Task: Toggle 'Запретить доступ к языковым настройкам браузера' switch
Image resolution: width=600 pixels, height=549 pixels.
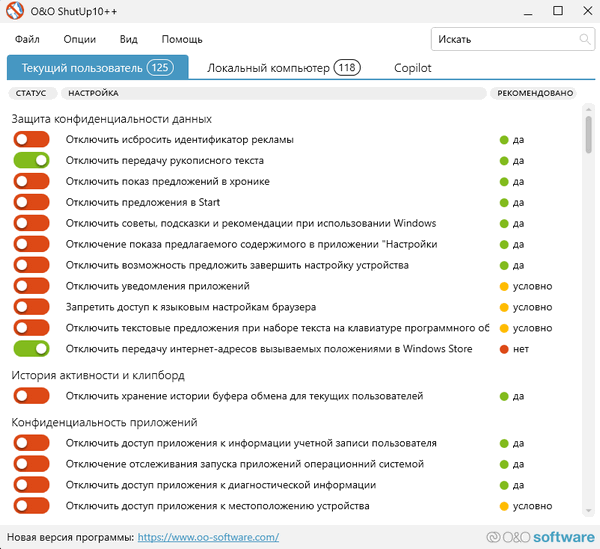Action: tap(31, 307)
